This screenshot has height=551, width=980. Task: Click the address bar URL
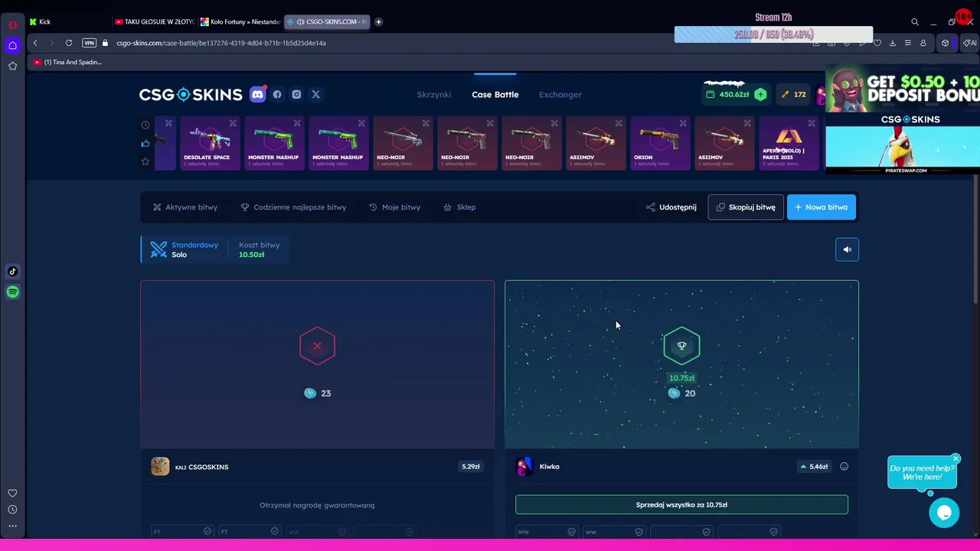coord(221,43)
